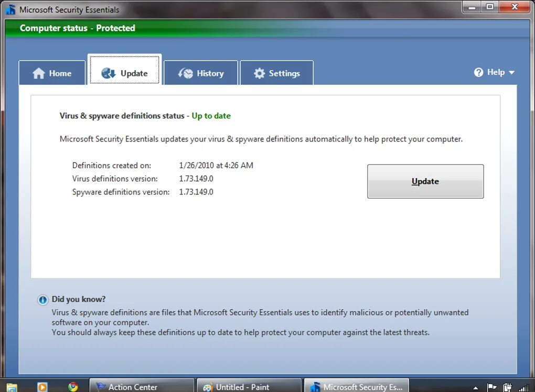535x392 pixels.
Task: Click the Definitions created on date value
Action: pyautogui.click(x=216, y=165)
